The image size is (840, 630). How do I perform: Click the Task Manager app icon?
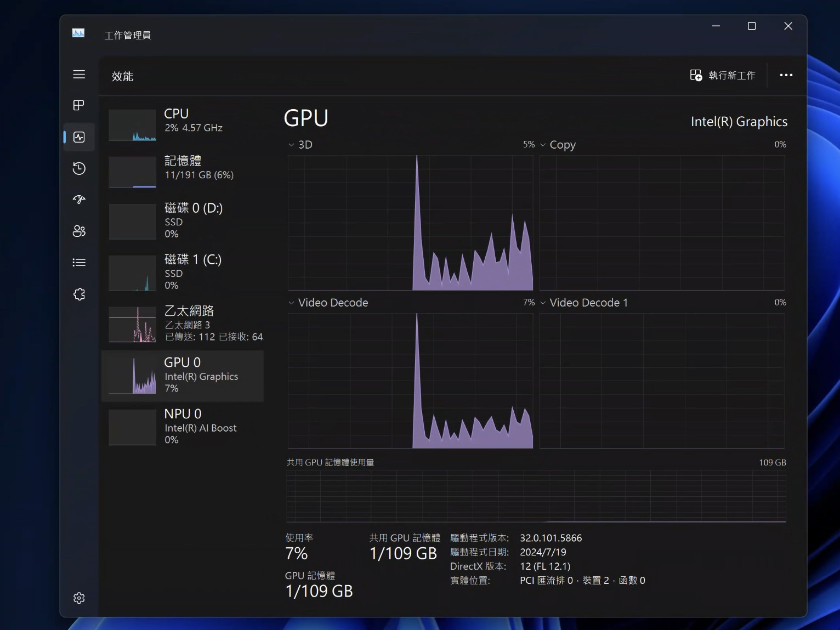tap(78, 33)
